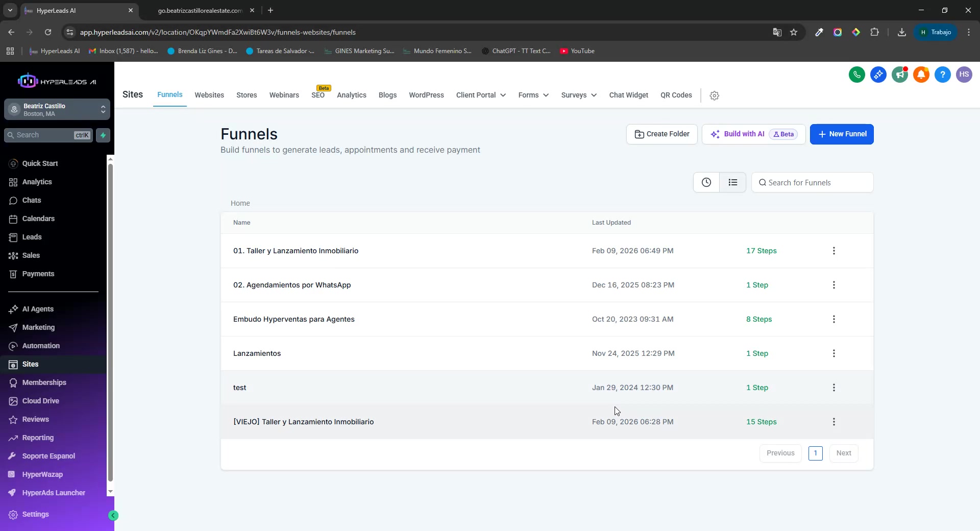The height and width of the screenshot is (531, 980).
Task: Open options menu for Lanzamientos funnel
Action: [834, 353]
